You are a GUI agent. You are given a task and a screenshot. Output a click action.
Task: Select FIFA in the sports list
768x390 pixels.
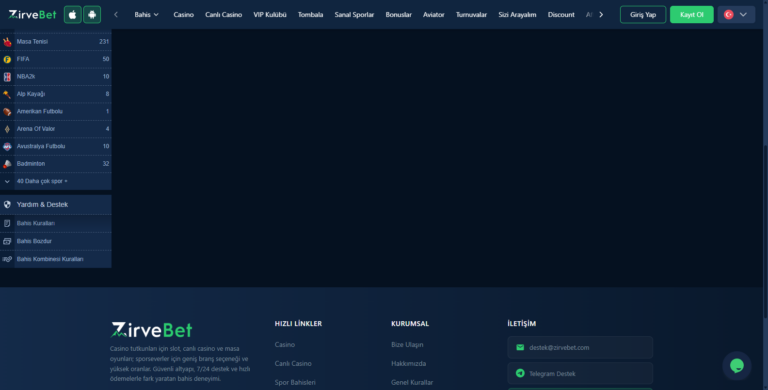coord(55,59)
